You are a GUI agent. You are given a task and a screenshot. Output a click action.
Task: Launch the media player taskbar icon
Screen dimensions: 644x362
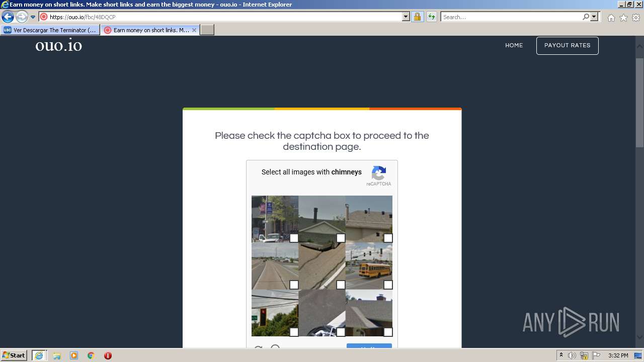point(74,355)
